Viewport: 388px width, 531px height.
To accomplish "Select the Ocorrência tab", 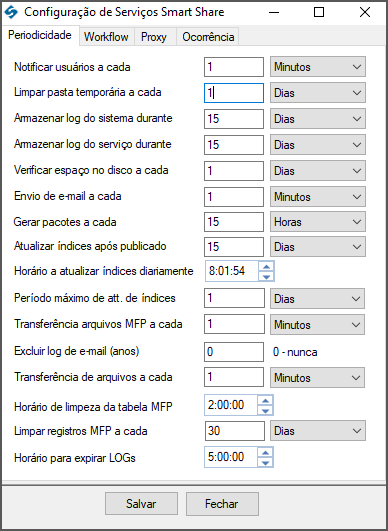I will point(208,37).
